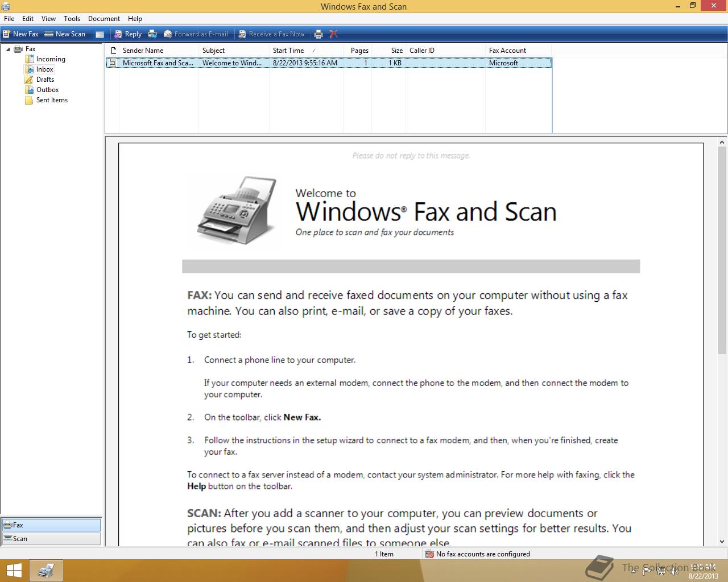Viewport: 728px width, 582px height.
Task: Click the preview scrollbar down arrow
Action: [722, 542]
